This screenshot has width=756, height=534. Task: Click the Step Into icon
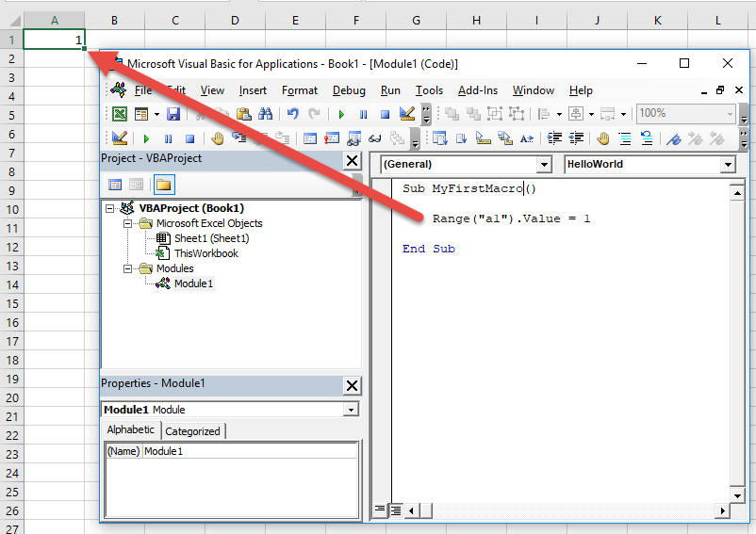click(x=239, y=138)
